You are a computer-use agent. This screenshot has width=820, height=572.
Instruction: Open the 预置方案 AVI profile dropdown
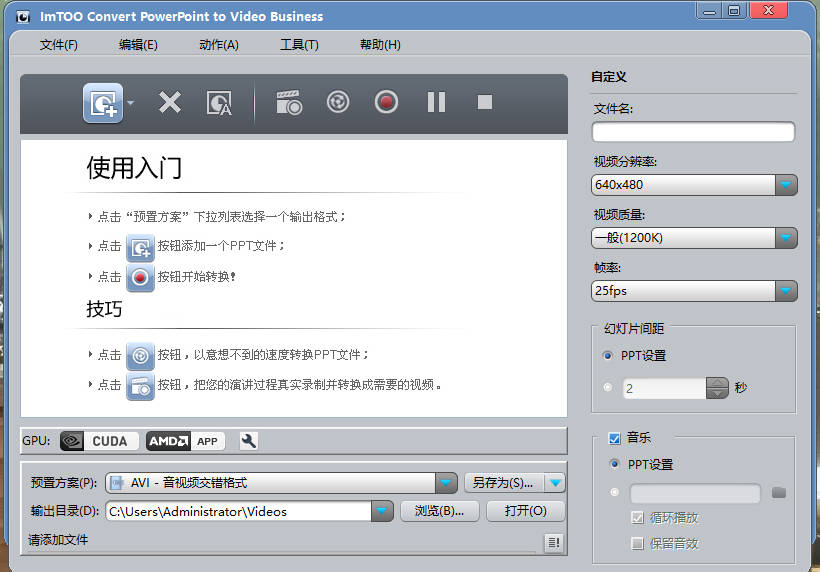446,483
